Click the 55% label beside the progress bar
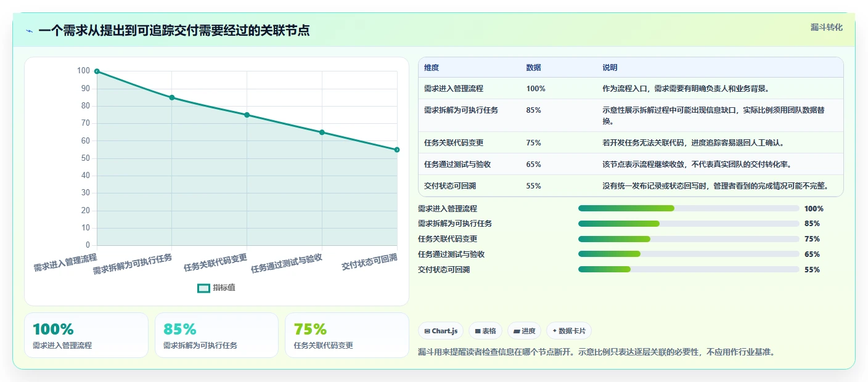Screen dimensions: 868x382 [812, 270]
